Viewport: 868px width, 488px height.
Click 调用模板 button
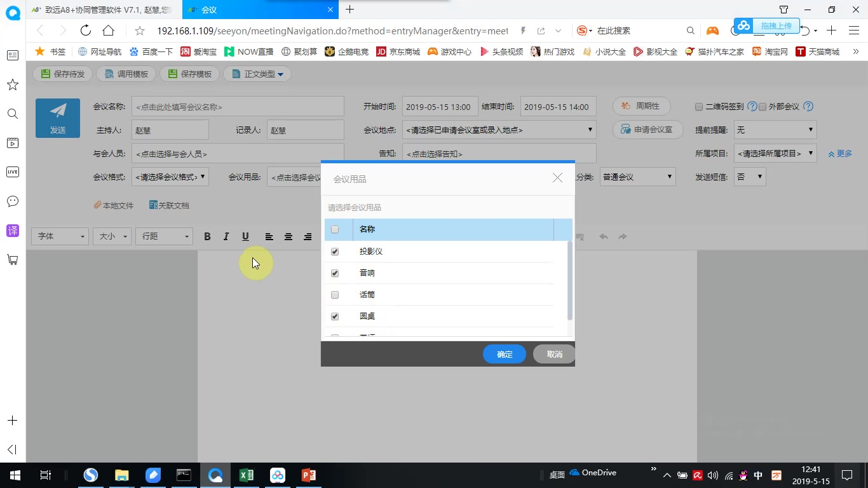126,74
